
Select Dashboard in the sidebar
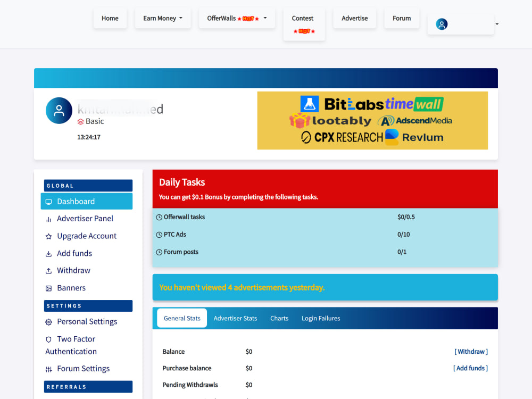(x=87, y=202)
